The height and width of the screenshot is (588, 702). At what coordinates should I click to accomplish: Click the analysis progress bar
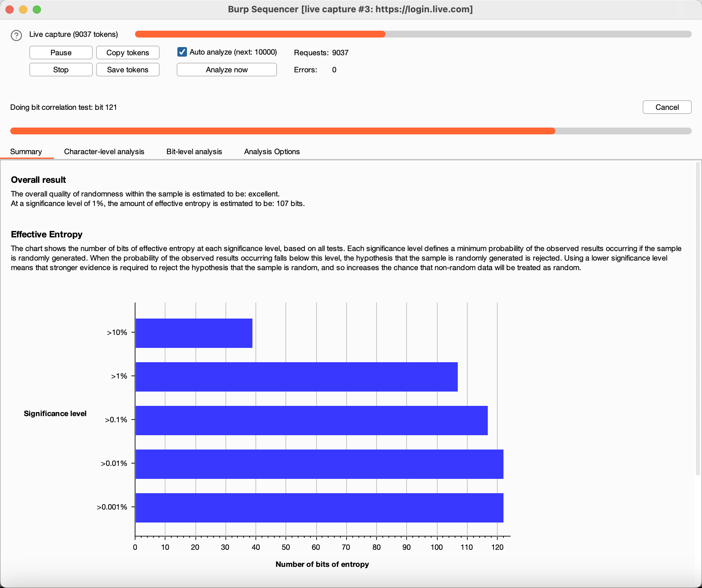point(351,131)
